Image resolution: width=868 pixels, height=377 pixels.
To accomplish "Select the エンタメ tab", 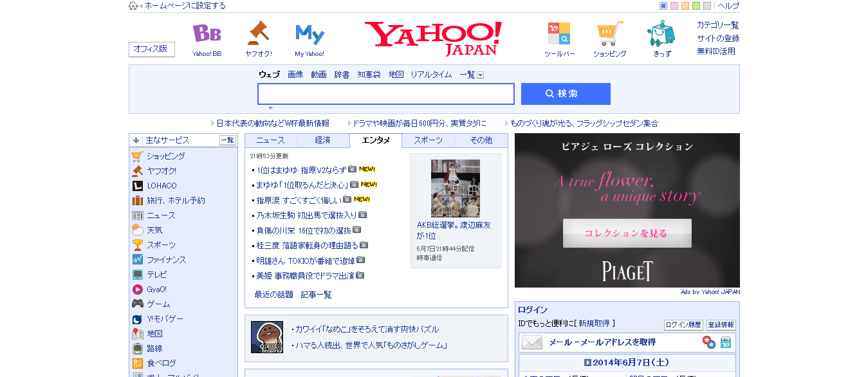I will (376, 140).
